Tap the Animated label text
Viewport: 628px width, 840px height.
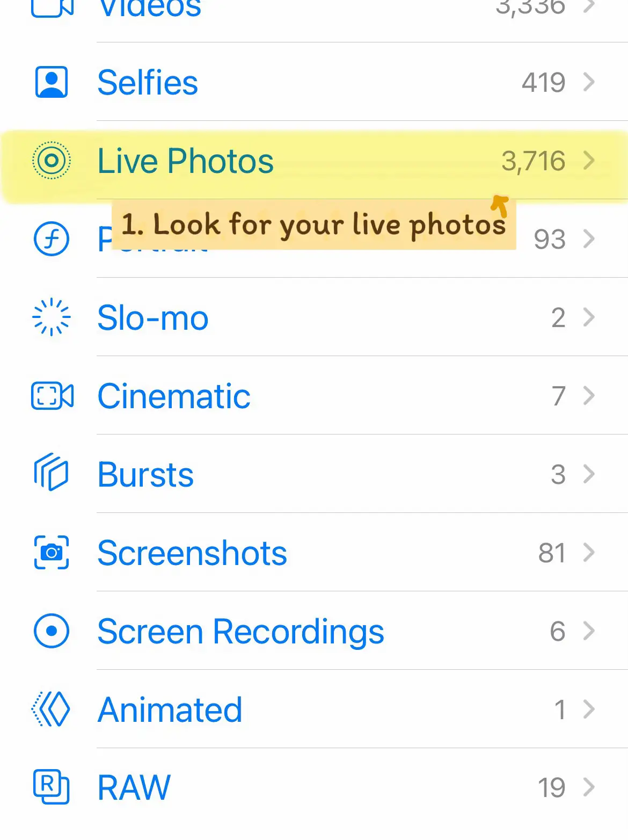(x=170, y=709)
